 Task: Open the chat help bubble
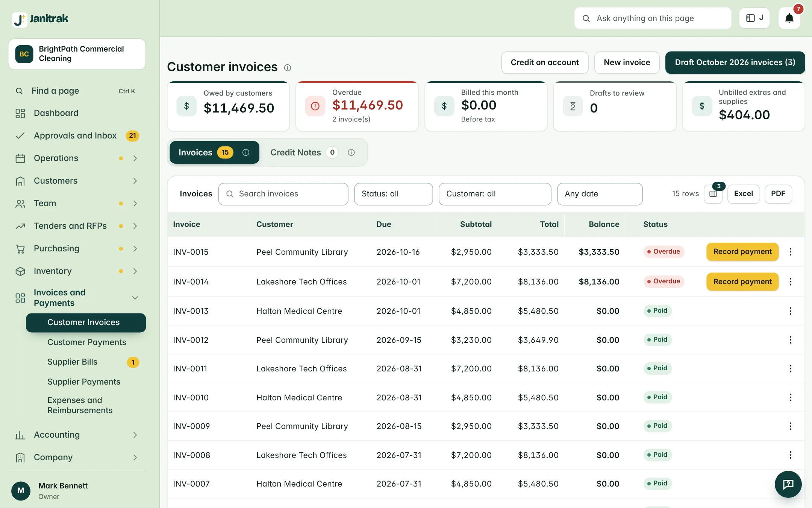(788, 484)
